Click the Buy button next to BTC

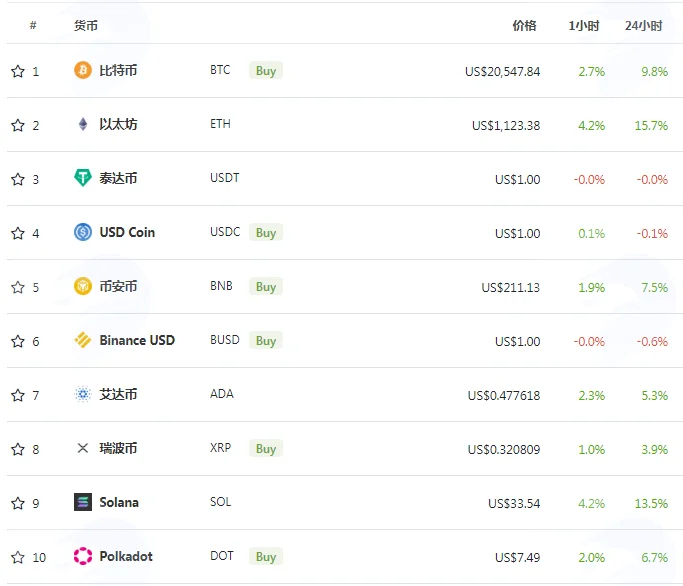[x=266, y=71]
